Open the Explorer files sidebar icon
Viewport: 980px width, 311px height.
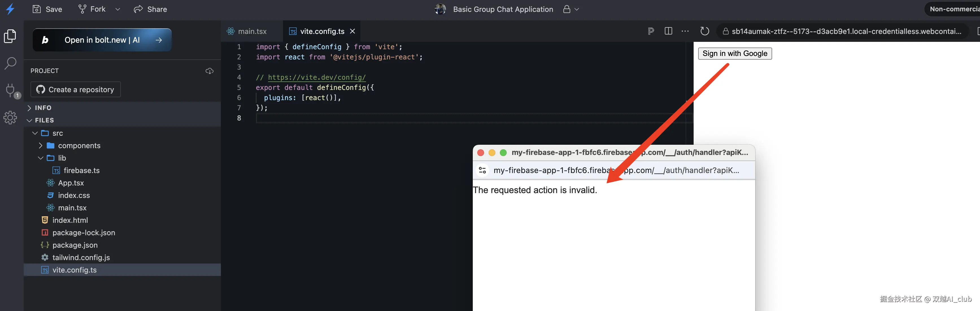point(10,36)
